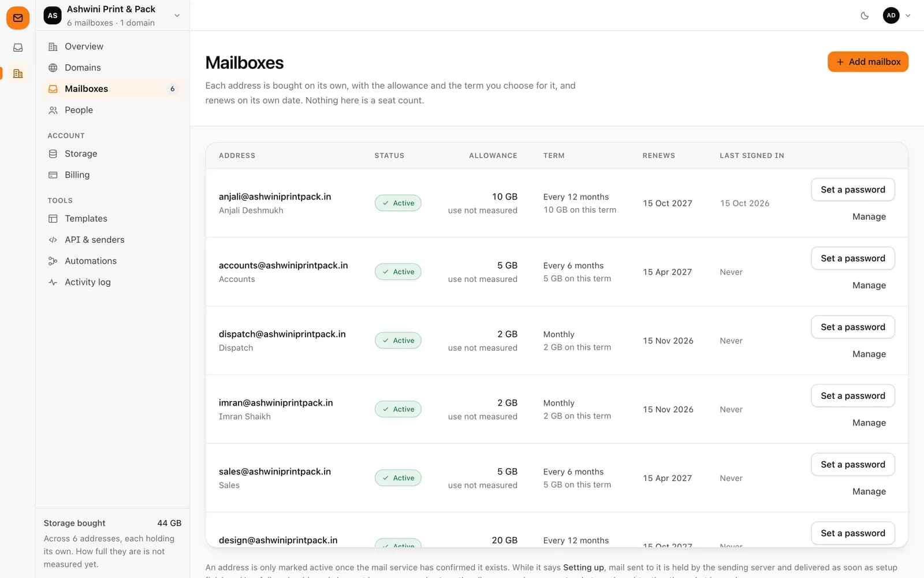The height and width of the screenshot is (578, 924).
Task: Open the Billing page
Action: coord(113,175)
